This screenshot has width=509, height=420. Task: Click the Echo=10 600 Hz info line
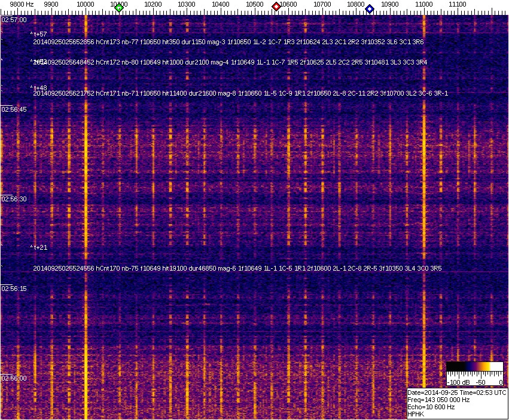click(431, 407)
